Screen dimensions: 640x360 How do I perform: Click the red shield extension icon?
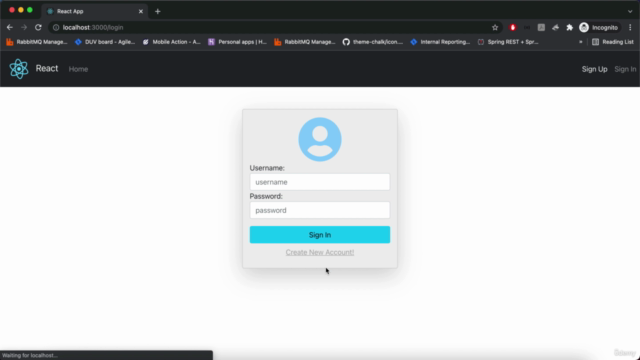tap(513, 27)
